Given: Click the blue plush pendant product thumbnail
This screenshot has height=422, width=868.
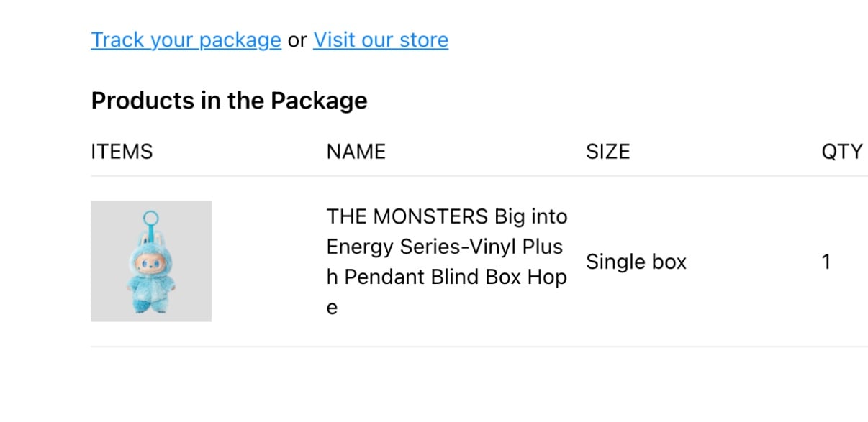Looking at the screenshot, I should (151, 261).
